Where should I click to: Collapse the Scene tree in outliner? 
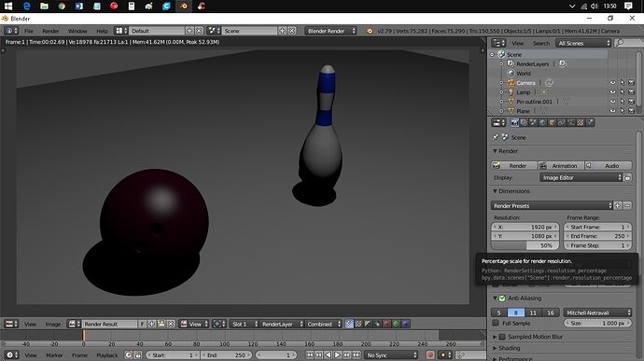tap(493, 55)
